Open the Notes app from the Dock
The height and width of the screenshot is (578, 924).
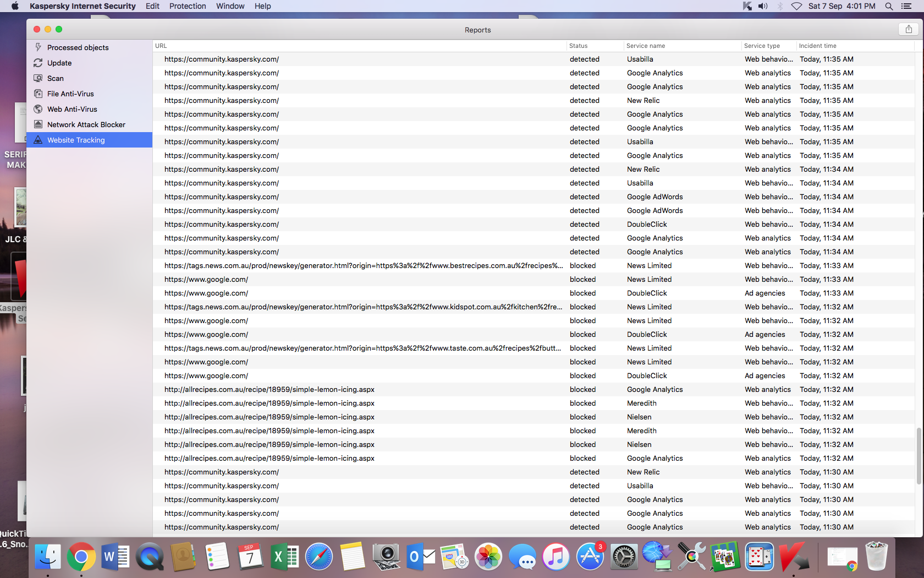pyautogui.click(x=353, y=557)
